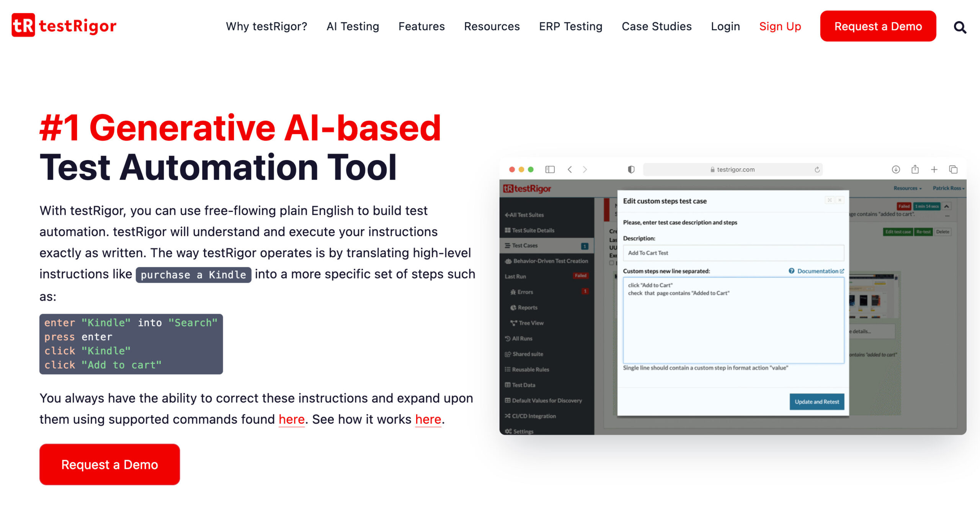Click the reload icon in address bar
Image resolution: width=980 pixels, height=506 pixels.
[817, 169]
